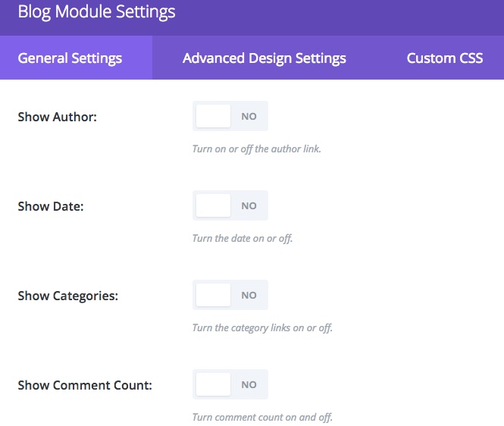The height and width of the screenshot is (426, 504).
Task: Enable the Show Date switch
Action: pyautogui.click(x=230, y=205)
